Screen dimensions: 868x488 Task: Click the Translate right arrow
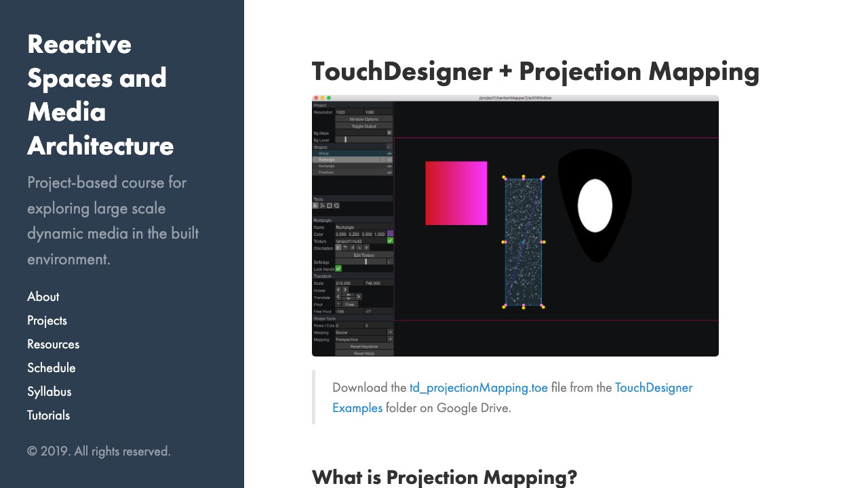pos(359,296)
